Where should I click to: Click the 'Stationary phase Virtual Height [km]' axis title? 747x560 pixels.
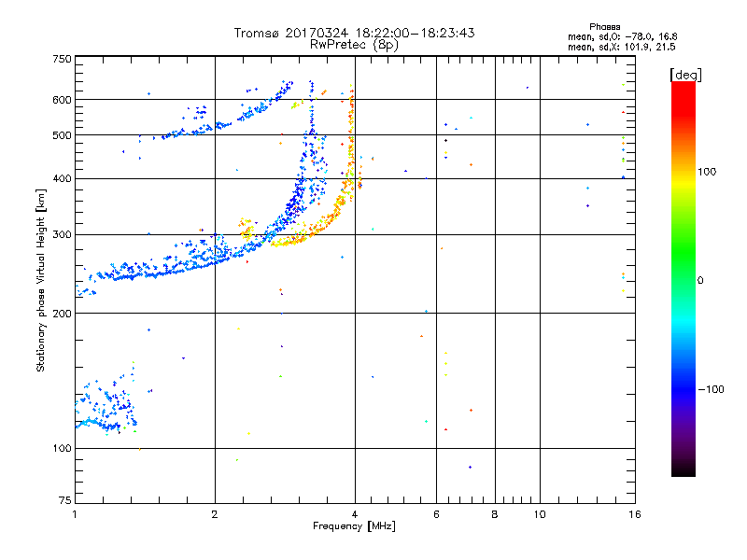click(40, 280)
